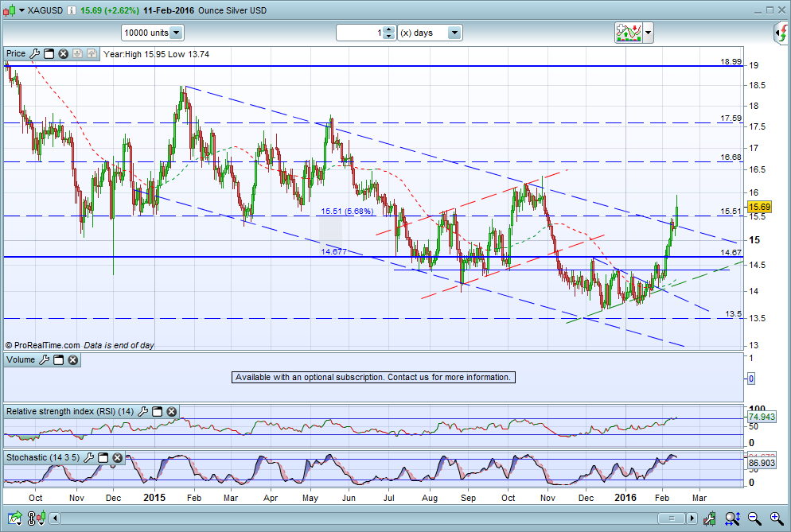Maximize the Price panel
Screen dimensions: 791x532
tap(49, 53)
